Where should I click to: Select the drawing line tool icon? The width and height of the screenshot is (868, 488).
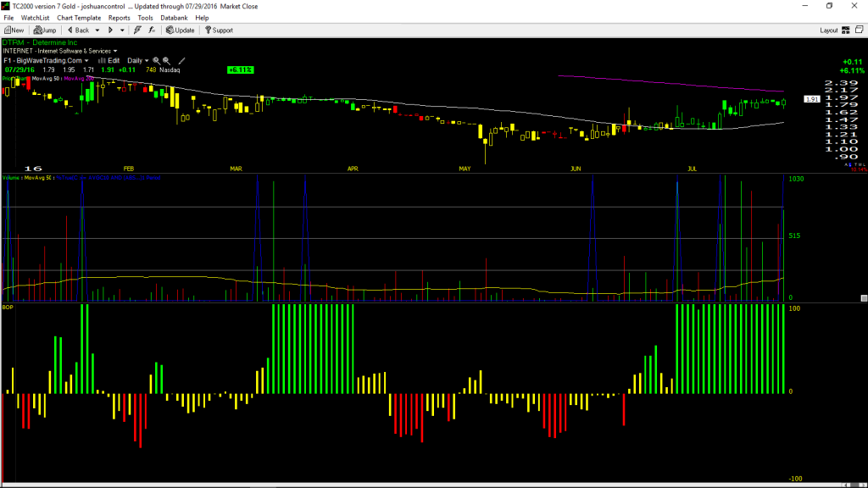coord(181,61)
